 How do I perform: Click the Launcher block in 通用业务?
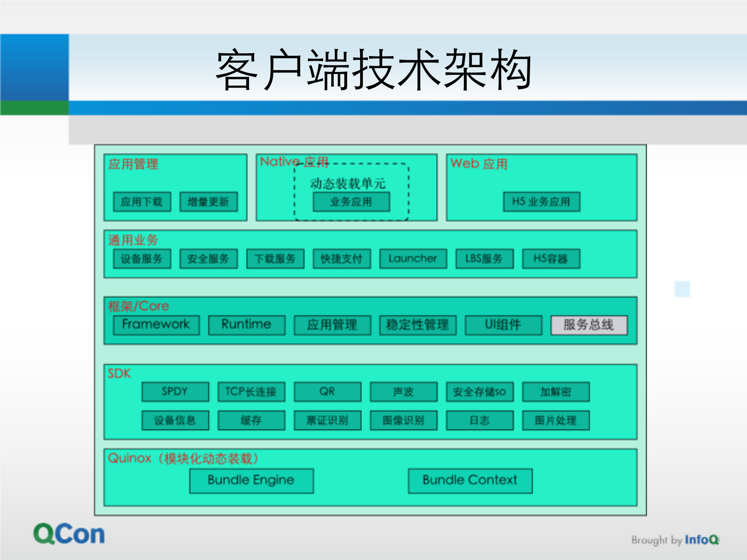click(412, 258)
